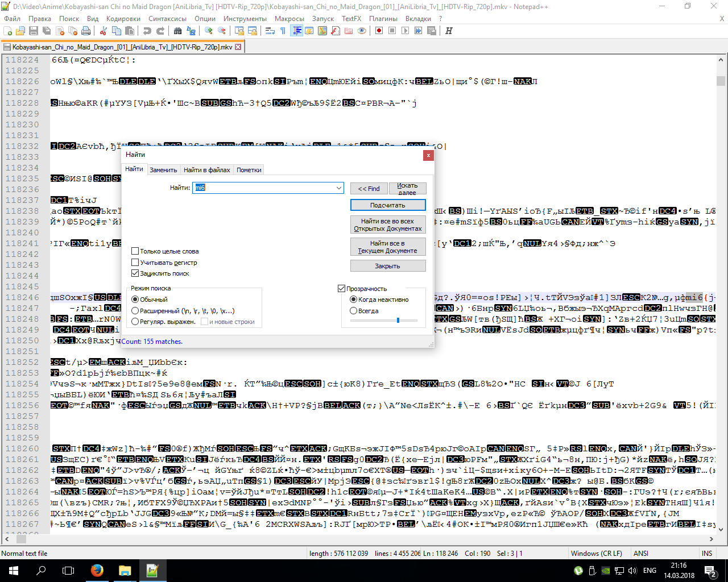Image resolution: width=728 pixels, height=582 pixels.
Task: Click the 'Искать далее' button
Action: 407,188
